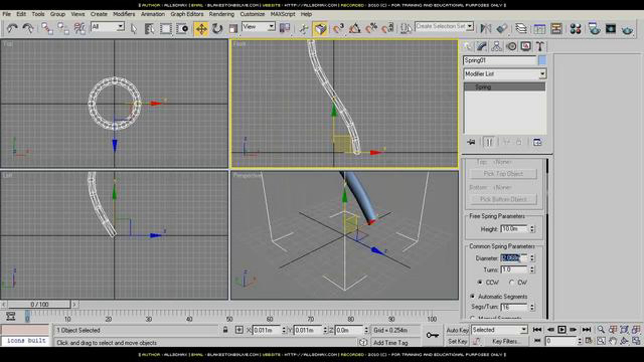Open the File menu
This screenshot has width=644, height=362.
[7, 14]
